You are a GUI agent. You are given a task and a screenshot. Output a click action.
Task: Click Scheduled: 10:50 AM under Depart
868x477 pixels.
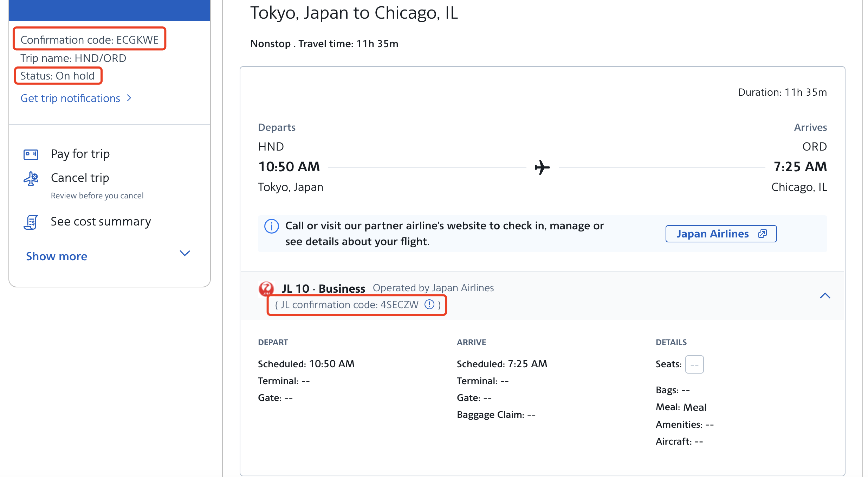pyautogui.click(x=306, y=364)
